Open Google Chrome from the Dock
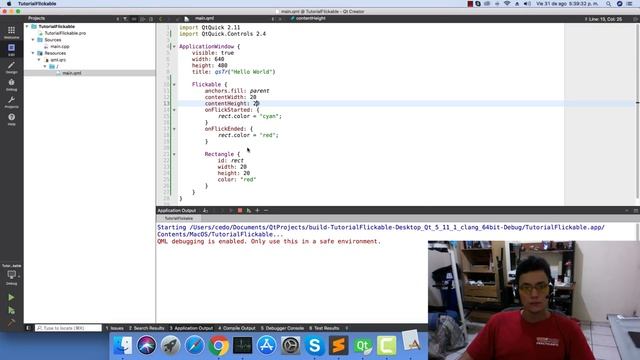 (218, 346)
